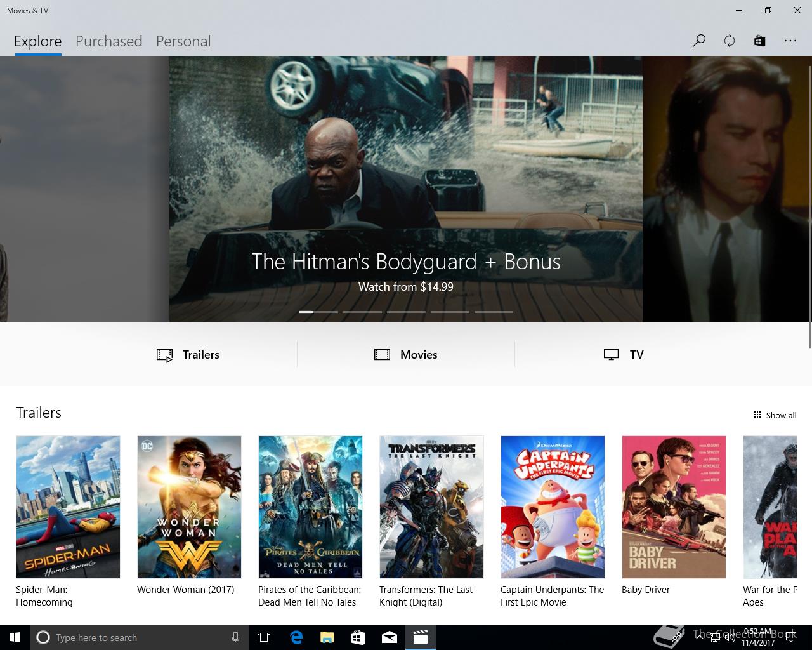Click the Trailers category icon
Viewport: 812px width, 650px height.
coord(164,355)
